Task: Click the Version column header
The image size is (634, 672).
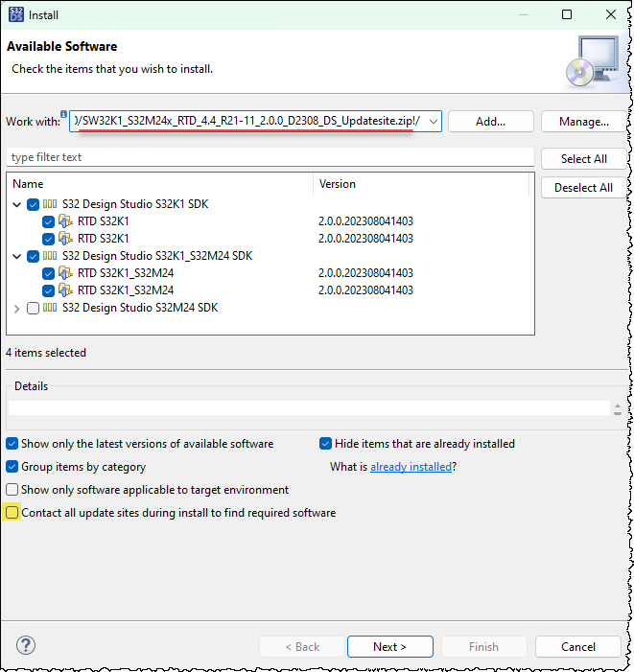Action: pyautogui.click(x=421, y=184)
